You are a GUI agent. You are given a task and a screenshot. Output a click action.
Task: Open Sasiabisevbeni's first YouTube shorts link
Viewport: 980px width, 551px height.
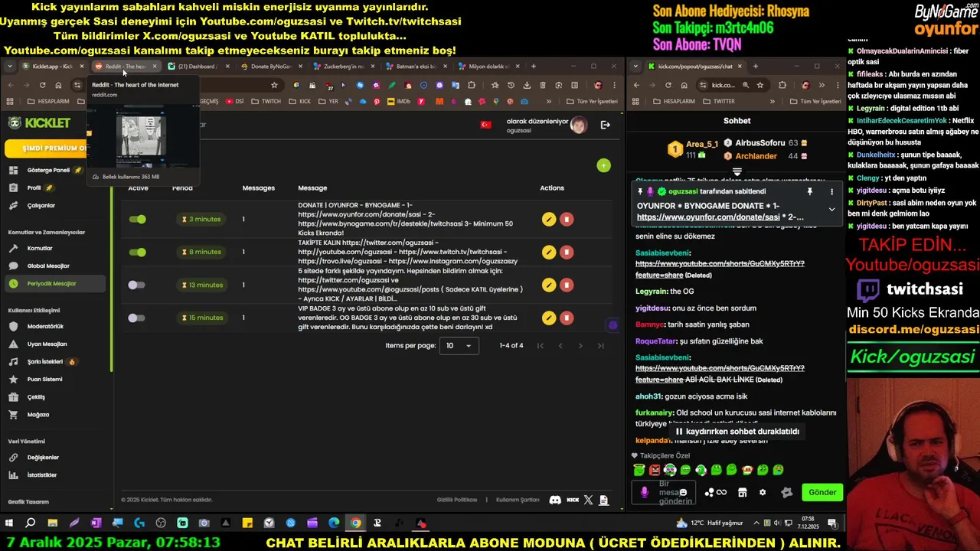point(720,269)
